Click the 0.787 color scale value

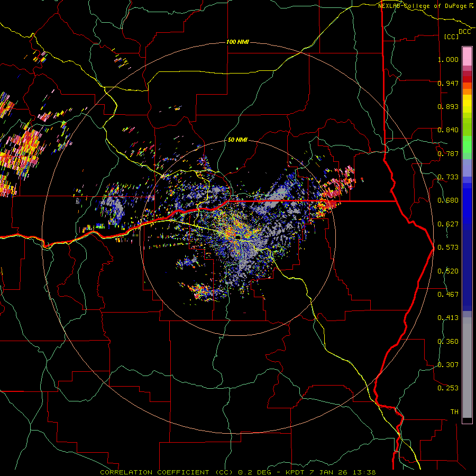448,153
